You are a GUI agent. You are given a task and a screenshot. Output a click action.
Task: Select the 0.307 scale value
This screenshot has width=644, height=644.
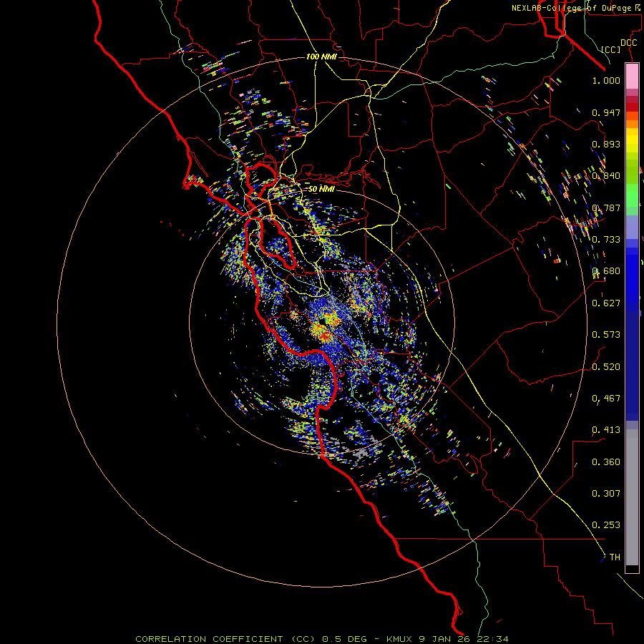[606, 494]
